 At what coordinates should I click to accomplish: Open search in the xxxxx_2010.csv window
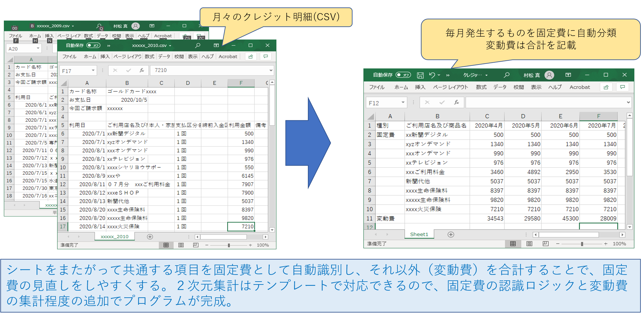tap(198, 46)
